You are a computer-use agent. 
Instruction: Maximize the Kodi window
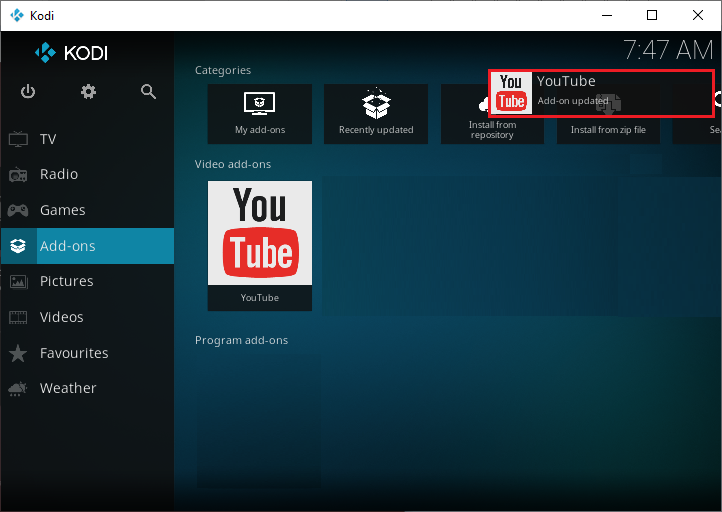[x=652, y=15]
